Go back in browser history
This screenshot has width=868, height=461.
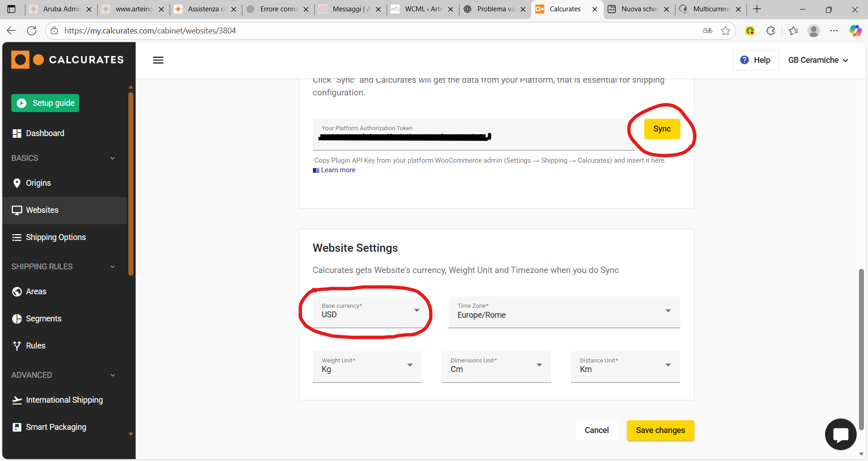point(11,31)
